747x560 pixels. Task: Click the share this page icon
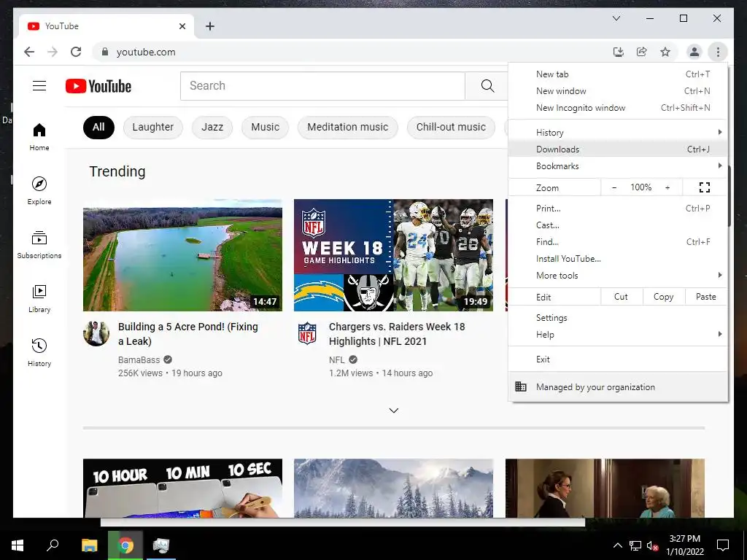coord(642,52)
